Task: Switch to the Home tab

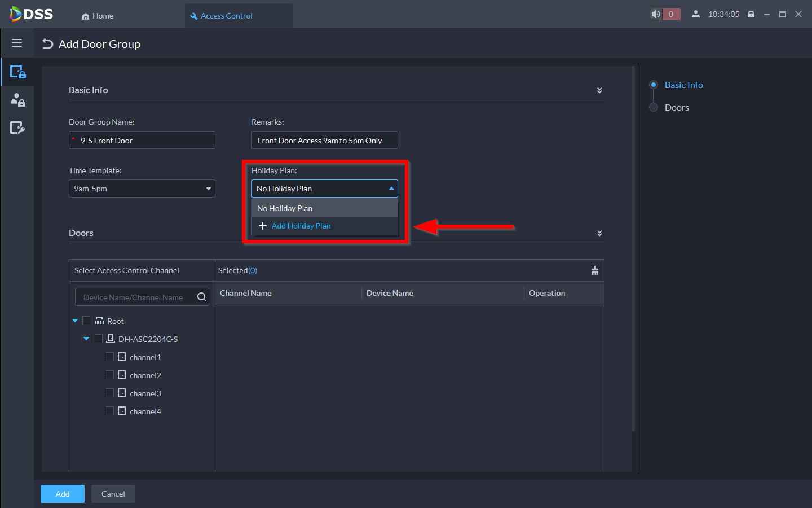Action: [98, 16]
